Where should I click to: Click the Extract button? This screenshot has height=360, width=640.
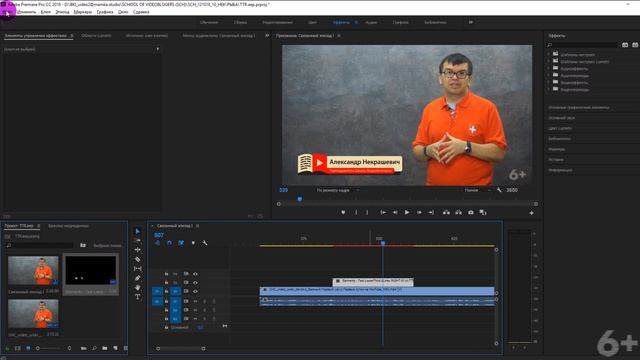point(458,212)
